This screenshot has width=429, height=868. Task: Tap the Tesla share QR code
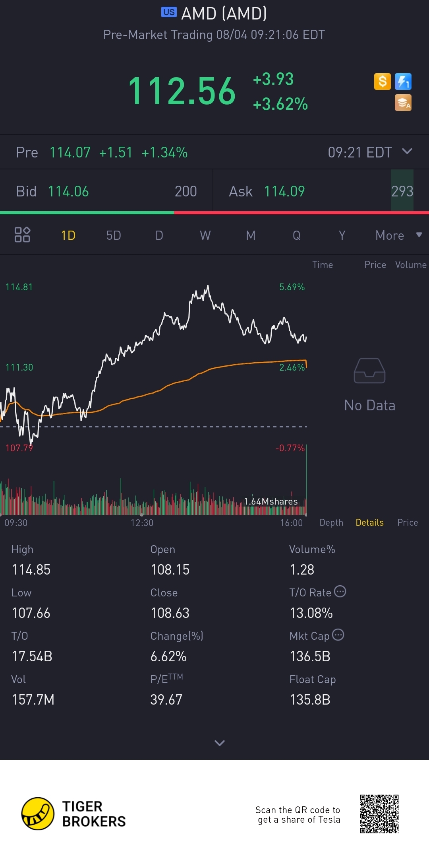pos(379,814)
